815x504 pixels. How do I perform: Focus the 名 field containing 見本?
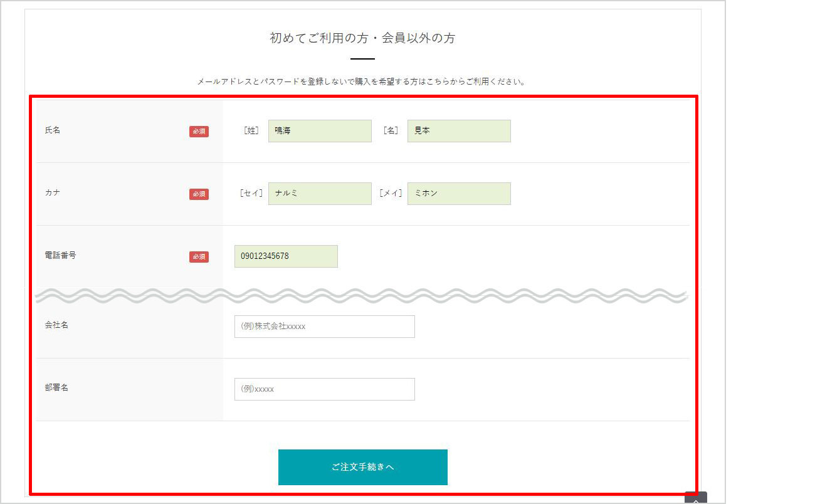click(459, 131)
